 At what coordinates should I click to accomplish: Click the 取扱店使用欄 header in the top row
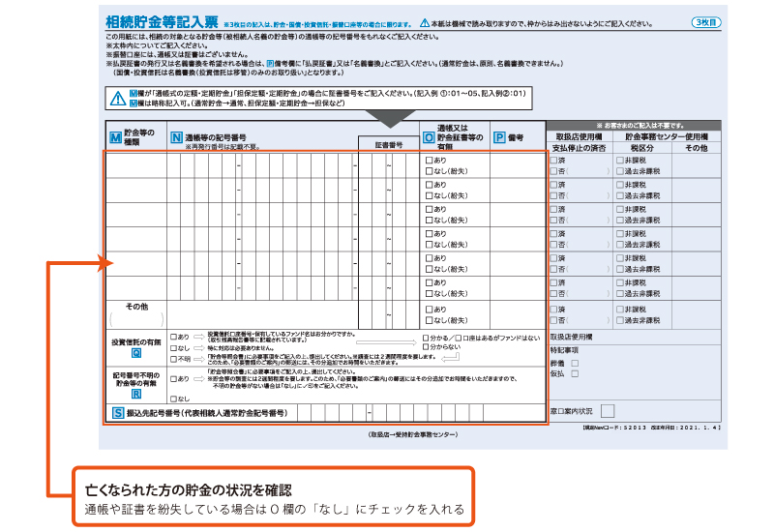point(579,136)
